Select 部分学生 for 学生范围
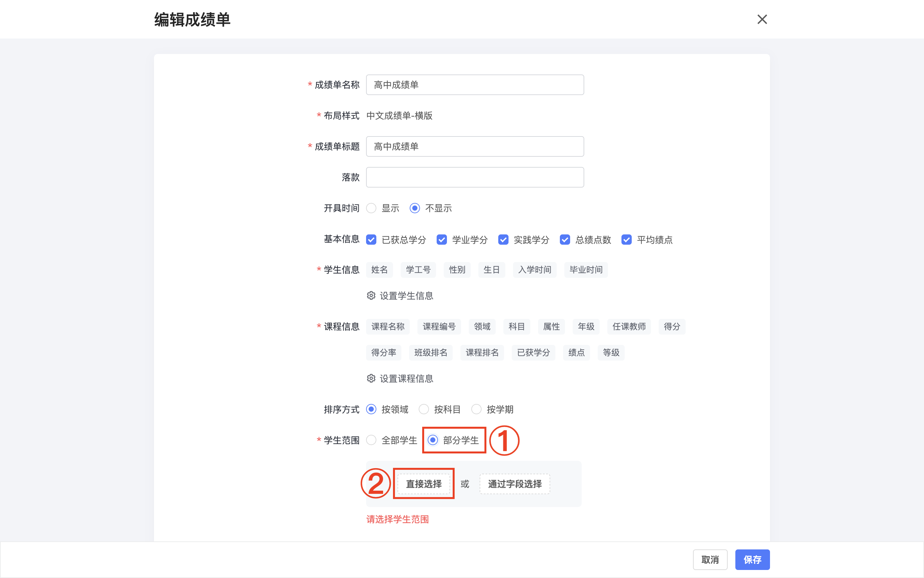 pyautogui.click(x=432, y=440)
